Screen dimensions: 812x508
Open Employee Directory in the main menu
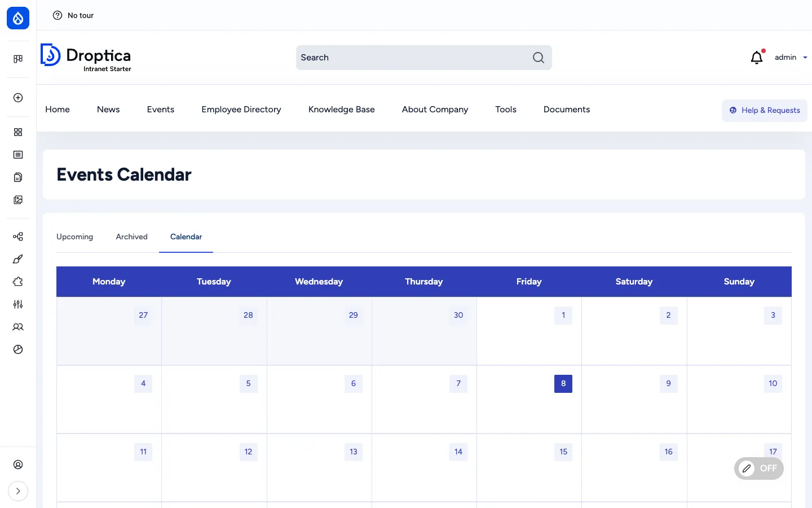(241, 110)
